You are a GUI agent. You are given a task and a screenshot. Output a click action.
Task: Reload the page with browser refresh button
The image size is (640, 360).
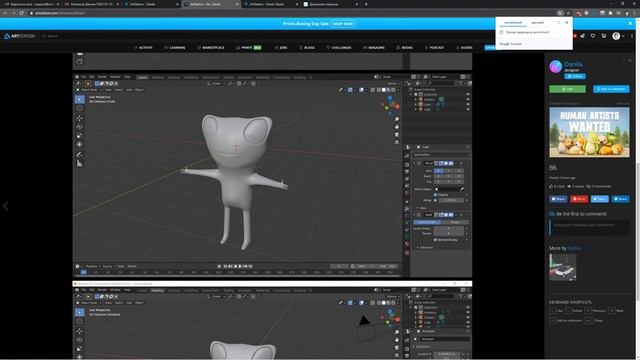pos(21,13)
